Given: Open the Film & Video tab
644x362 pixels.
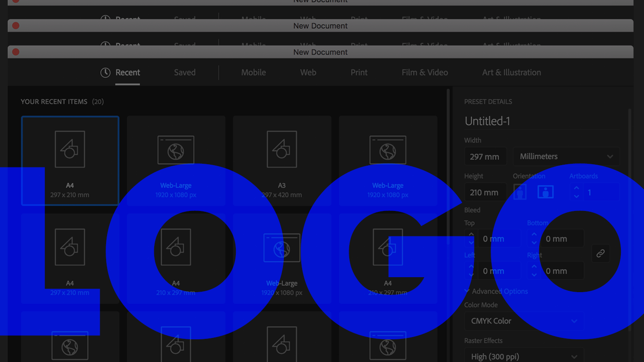Looking at the screenshot, I should tap(424, 73).
